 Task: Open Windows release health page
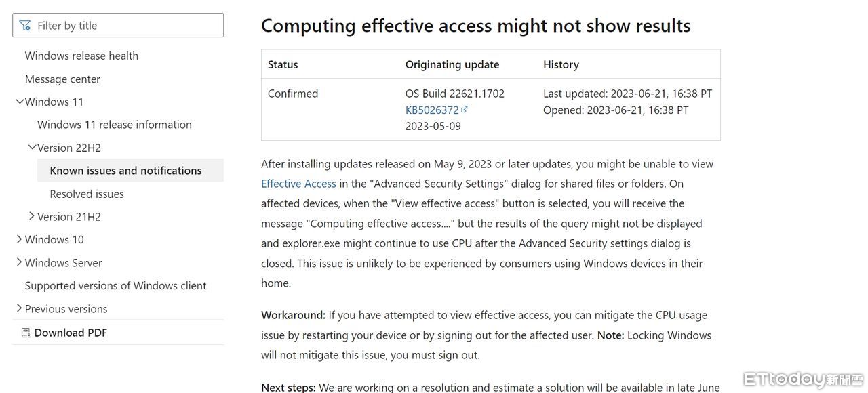pyautogui.click(x=81, y=56)
